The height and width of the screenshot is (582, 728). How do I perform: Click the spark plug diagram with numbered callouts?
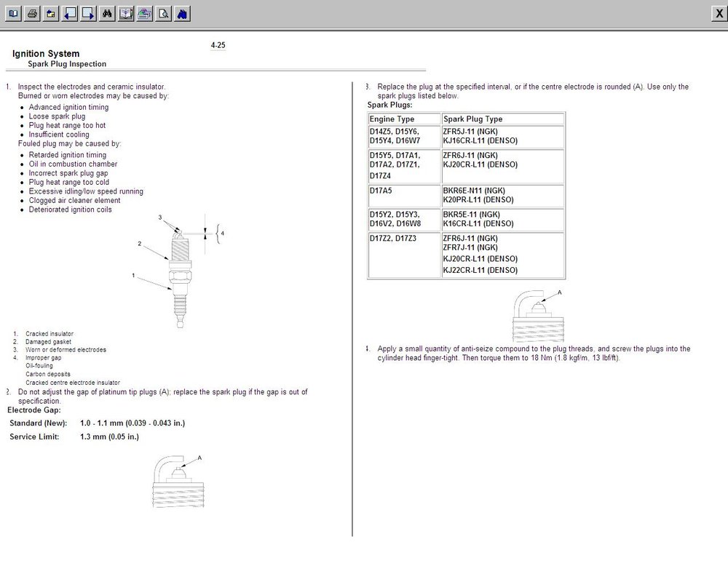[179, 271]
